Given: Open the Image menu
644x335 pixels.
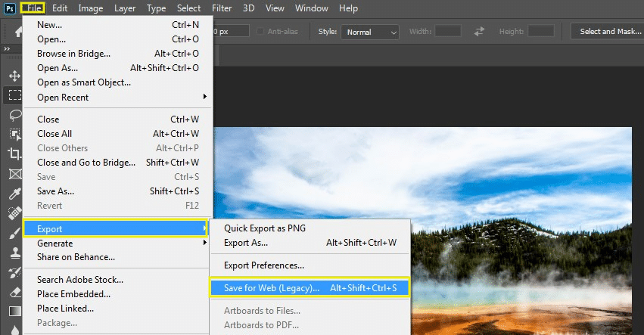Looking at the screenshot, I should (90, 8).
